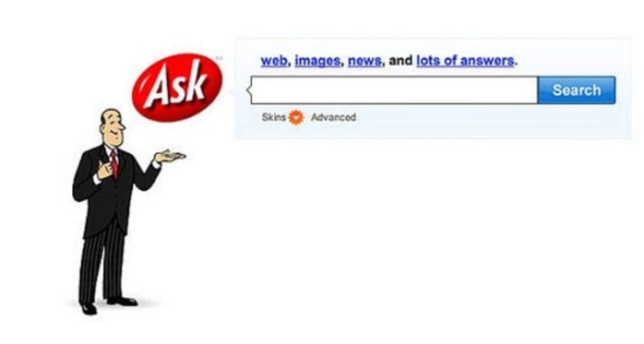Viewport: 644px width, 344px height.
Task: Focus the empty search text field
Action: tap(395, 90)
